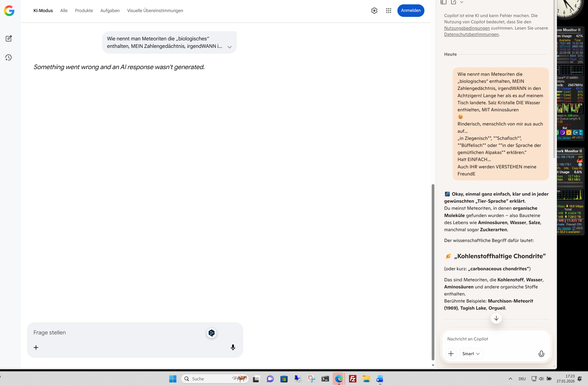Click the plus button in Copilot message box
This screenshot has height=386, width=588.
(x=451, y=354)
